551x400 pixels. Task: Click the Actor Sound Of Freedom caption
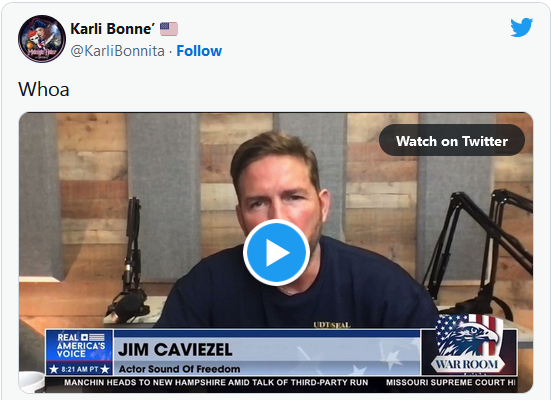(x=180, y=369)
